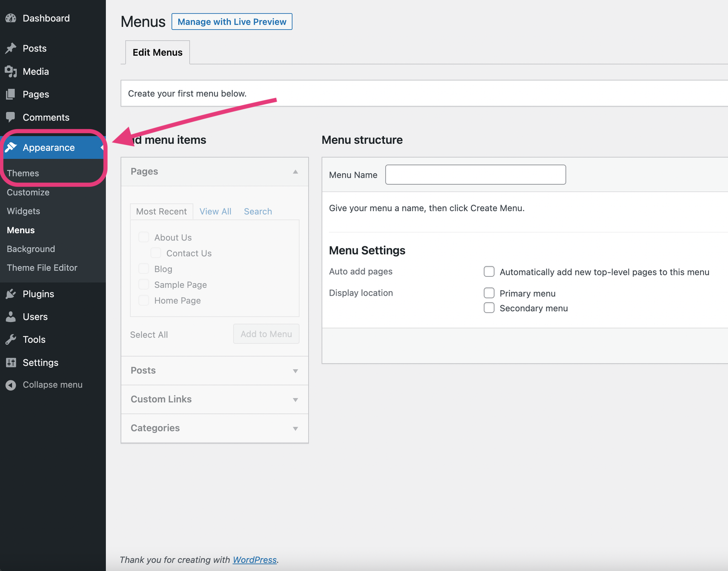Enable the Primary menu display location
Viewport: 728px width, 571px height.
click(489, 293)
